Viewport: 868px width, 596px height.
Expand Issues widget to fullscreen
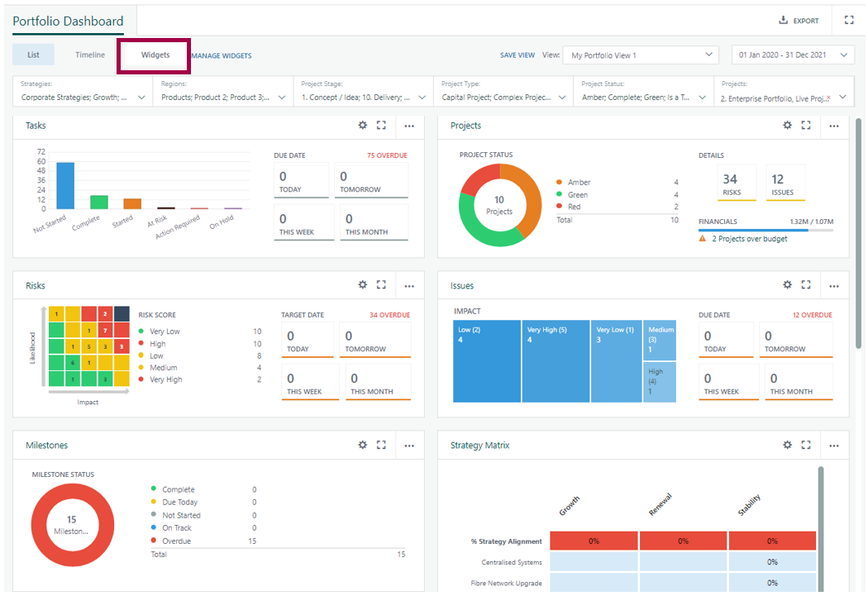click(806, 284)
